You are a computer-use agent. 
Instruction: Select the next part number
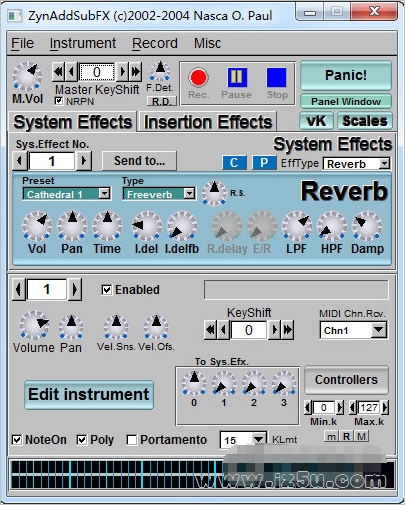pyautogui.click(x=74, y=289)
